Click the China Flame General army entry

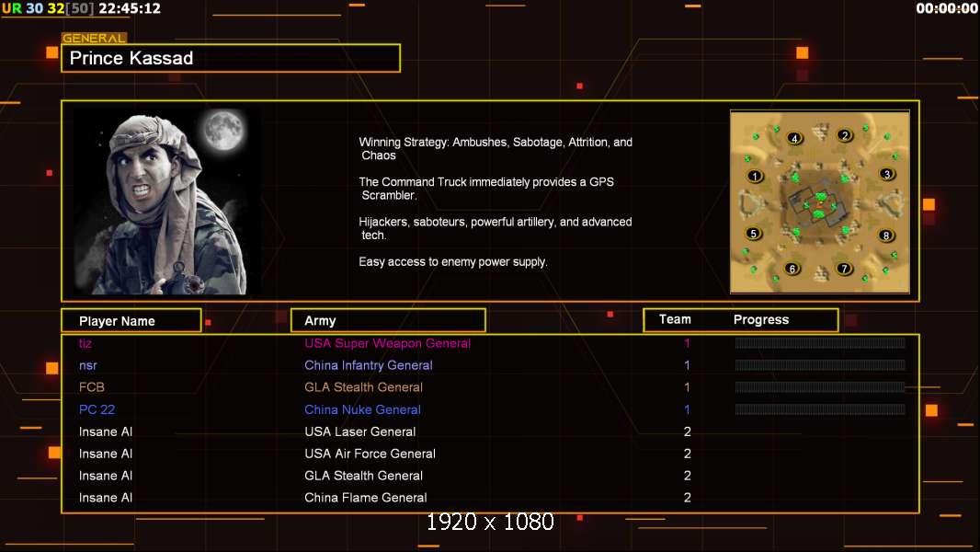click(366, 498)
